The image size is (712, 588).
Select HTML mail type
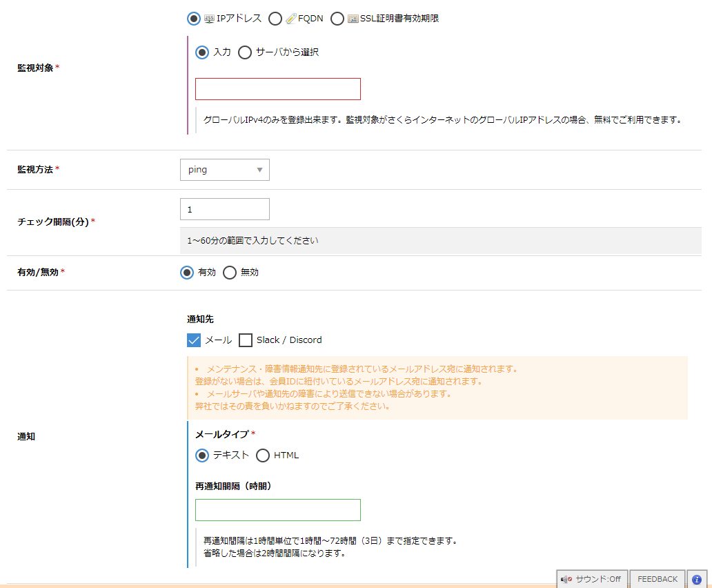(x=263, y=455)
